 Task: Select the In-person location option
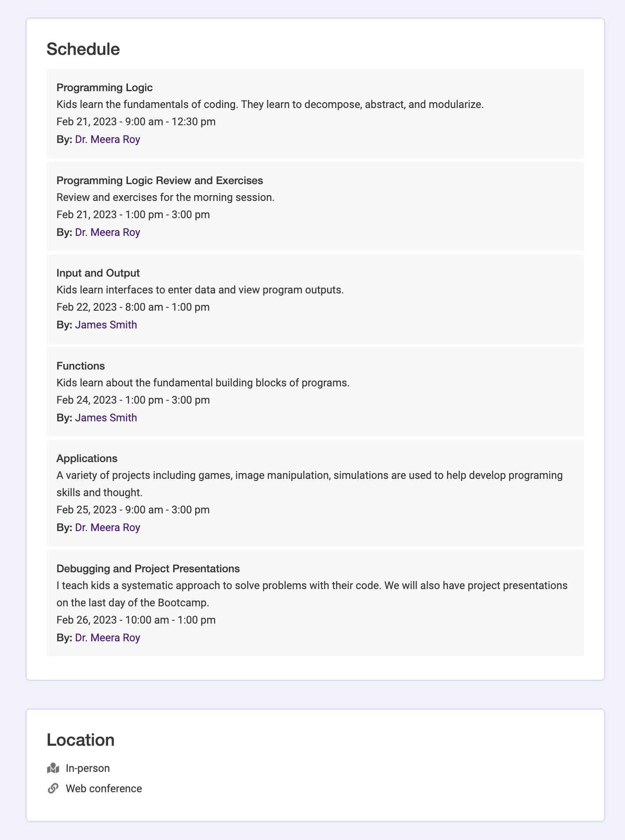88,768
